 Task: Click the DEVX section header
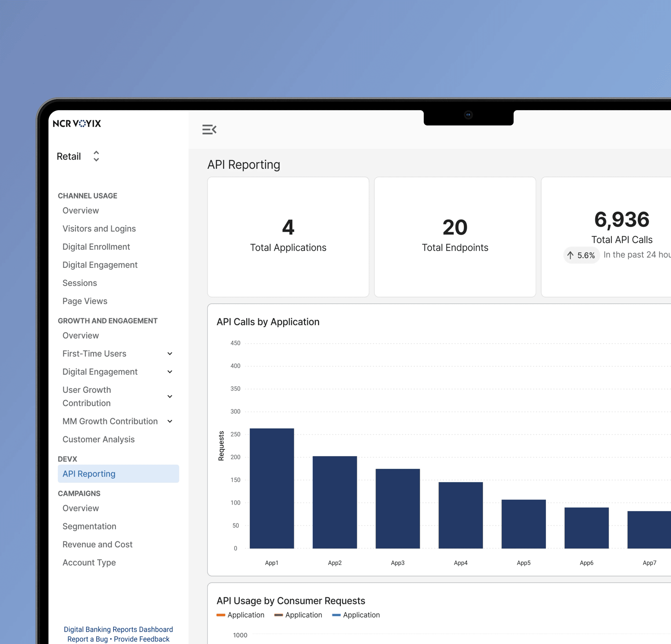67,459
